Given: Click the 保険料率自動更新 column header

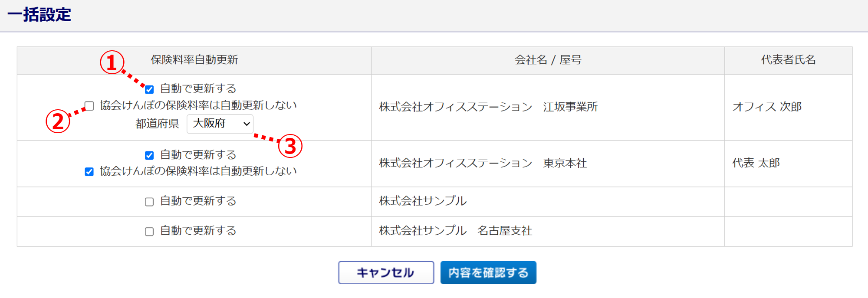Looking at the screenshot, I should (x=194, y=60).
